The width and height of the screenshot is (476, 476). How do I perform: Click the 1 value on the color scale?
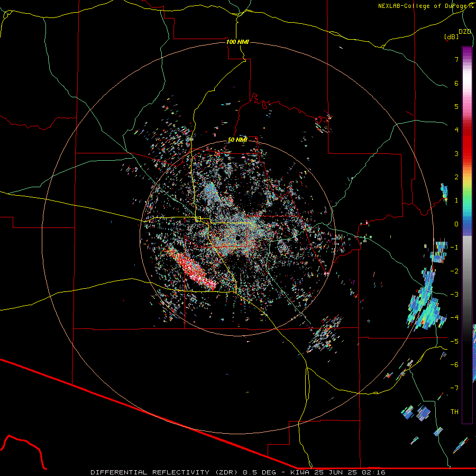coord(456,200)
